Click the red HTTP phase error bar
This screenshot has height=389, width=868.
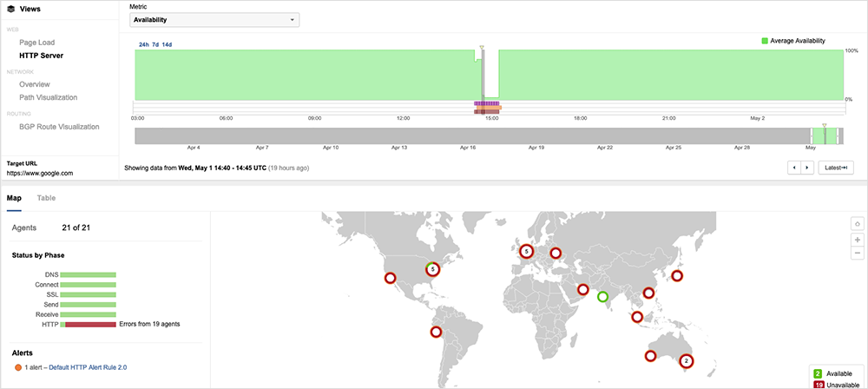(x=90, y=324)
